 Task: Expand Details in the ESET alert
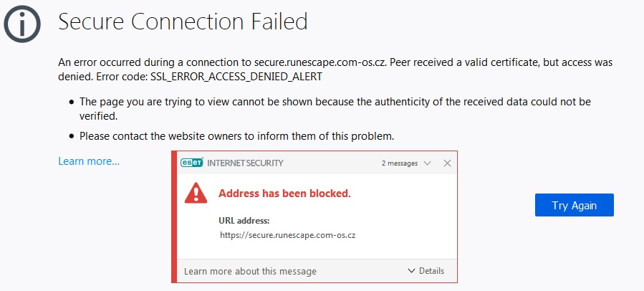point(426,271)
